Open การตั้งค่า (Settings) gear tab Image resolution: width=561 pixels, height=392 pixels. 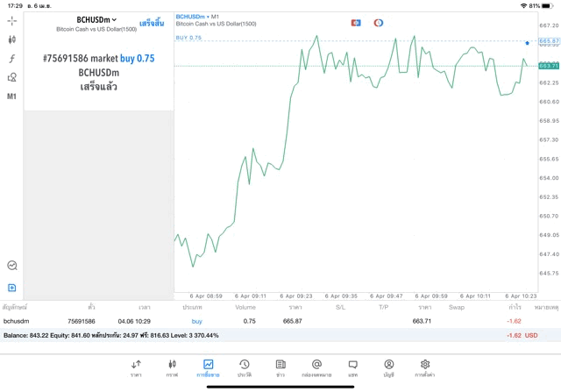point(424,368)
